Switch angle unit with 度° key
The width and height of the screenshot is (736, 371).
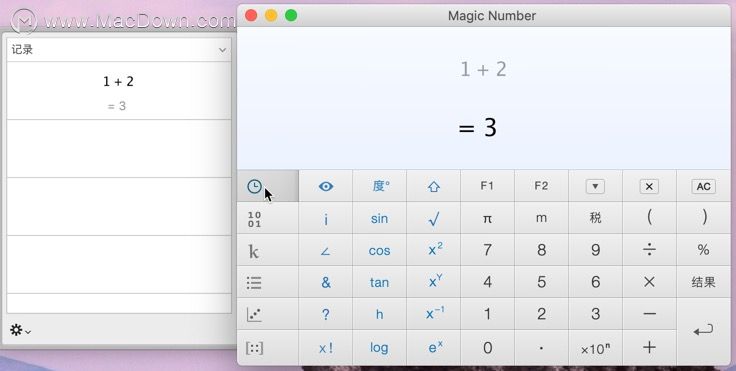tap(380, 186)
